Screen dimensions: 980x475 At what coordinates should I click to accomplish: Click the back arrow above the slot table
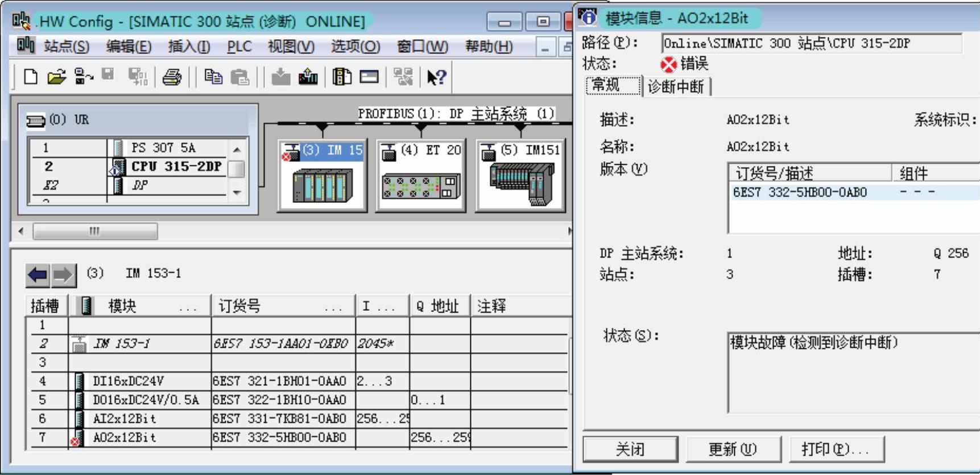(38, 276)
